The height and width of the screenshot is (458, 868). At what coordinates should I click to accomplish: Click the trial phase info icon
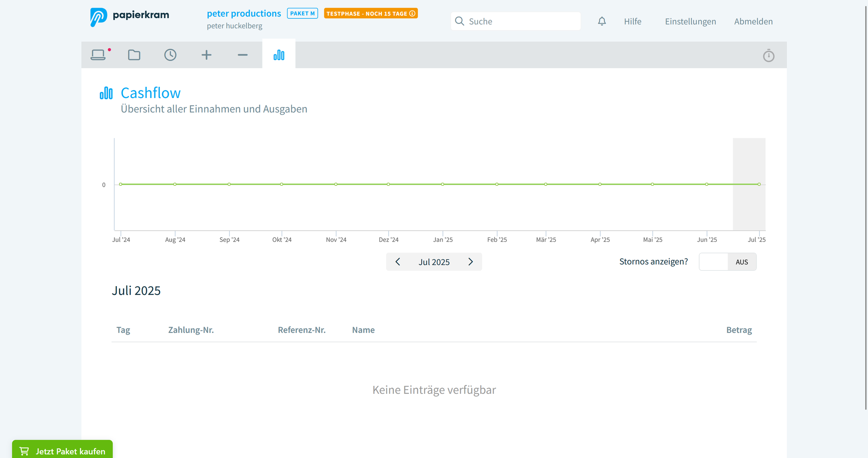click(x=412, y=14)
